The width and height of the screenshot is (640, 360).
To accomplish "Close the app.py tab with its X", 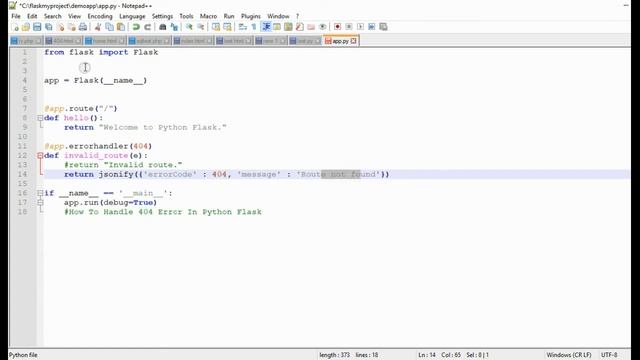I will [353, 41].
